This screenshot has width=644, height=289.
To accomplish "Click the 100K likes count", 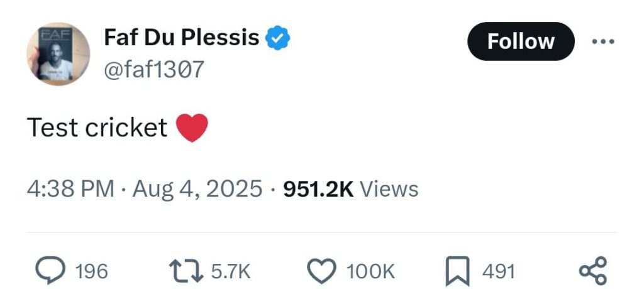I will (370, 271).
